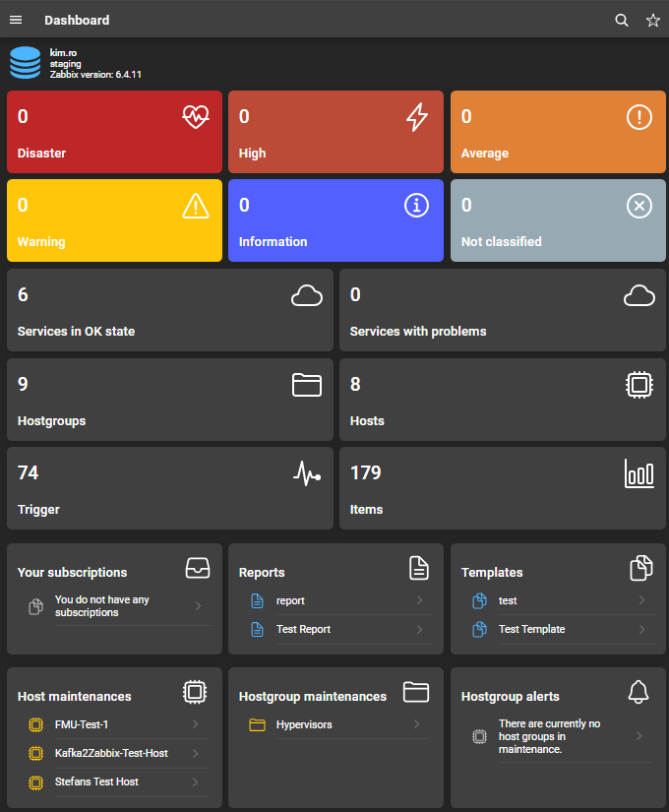Open the chevron on the test template row
This screenshot has height=812, width=669.
pos(641,600)
